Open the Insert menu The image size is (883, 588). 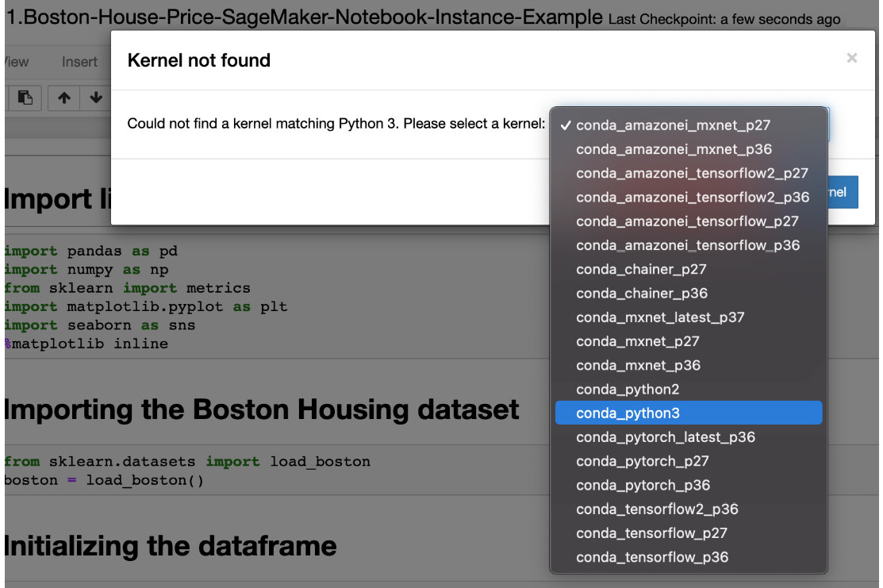[79, 62]
